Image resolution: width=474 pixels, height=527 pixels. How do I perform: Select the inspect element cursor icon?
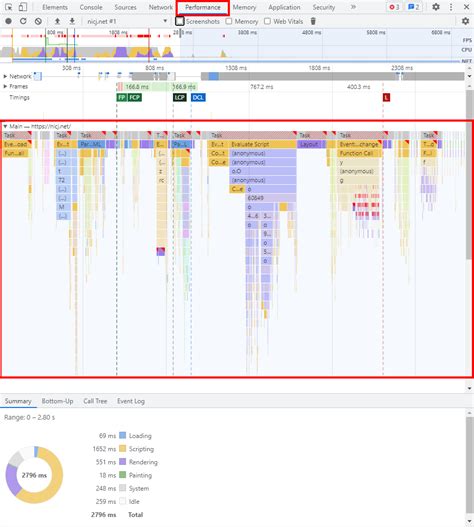(x=8, y=7)
